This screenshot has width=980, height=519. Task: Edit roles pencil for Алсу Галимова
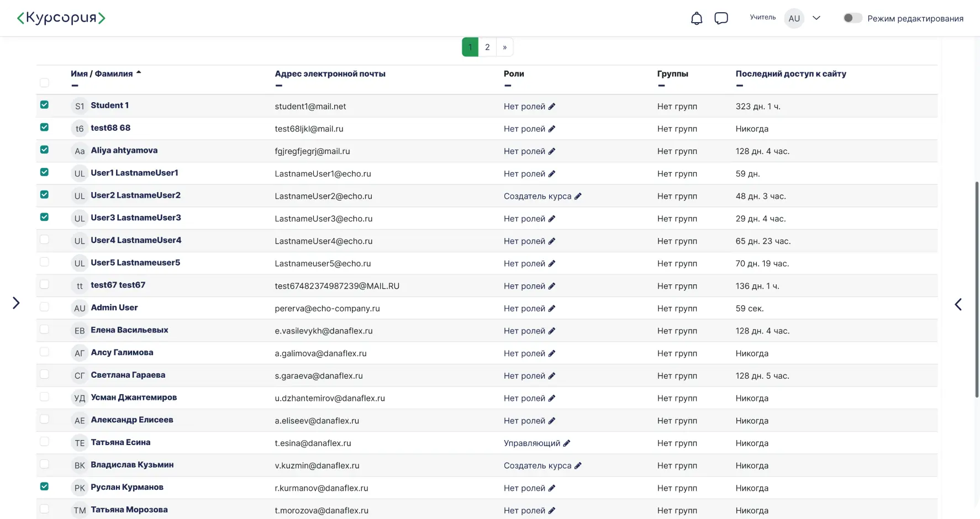552,354
